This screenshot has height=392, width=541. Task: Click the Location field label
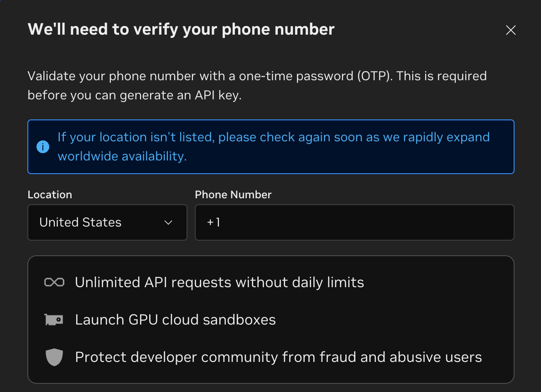[x=50, y=195]
